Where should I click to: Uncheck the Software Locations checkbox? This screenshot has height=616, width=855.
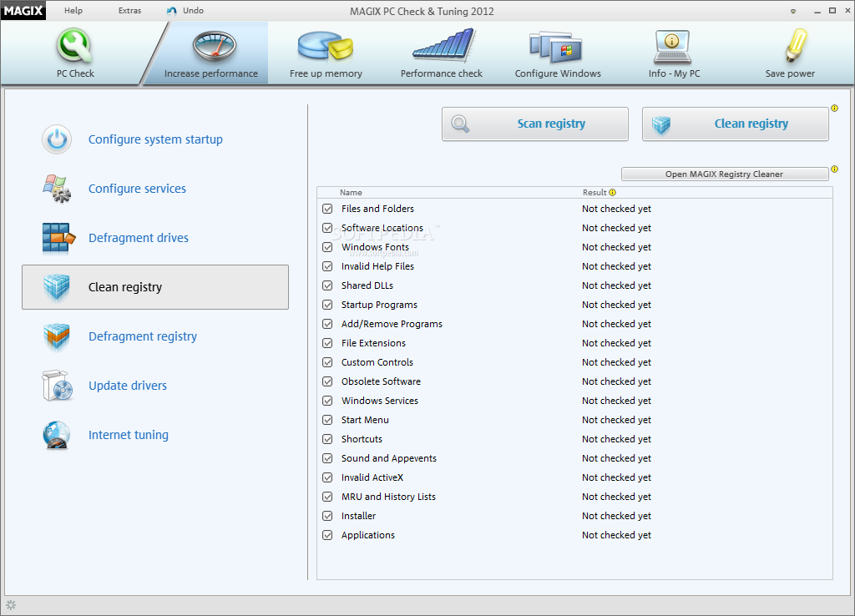coord(327,228)
